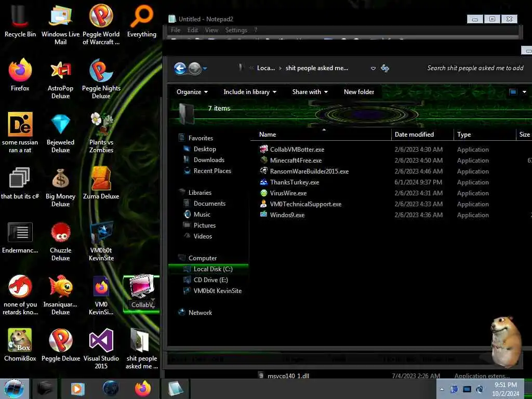This screenshot has height=399, width=532.
Task: Select Chuzzle Deluxe desktop icon
Action: click(60, 241)
